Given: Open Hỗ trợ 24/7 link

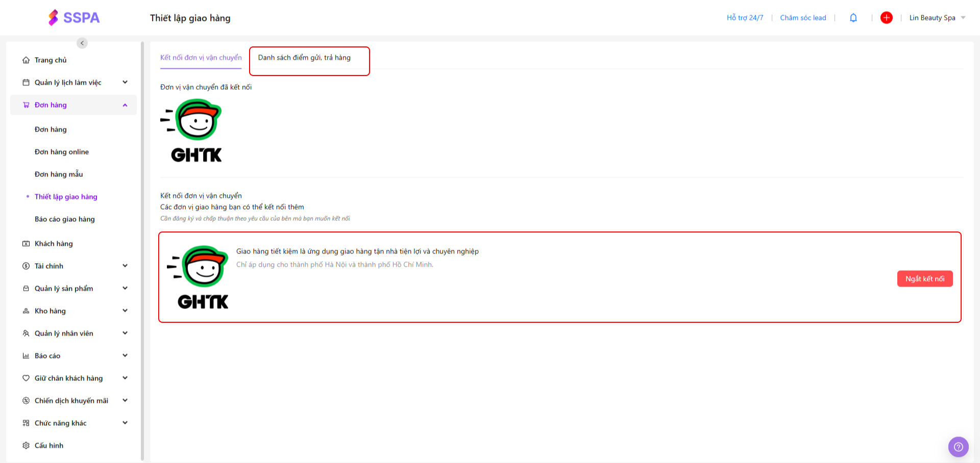Looking at the screenshot, I should point(745,18).
